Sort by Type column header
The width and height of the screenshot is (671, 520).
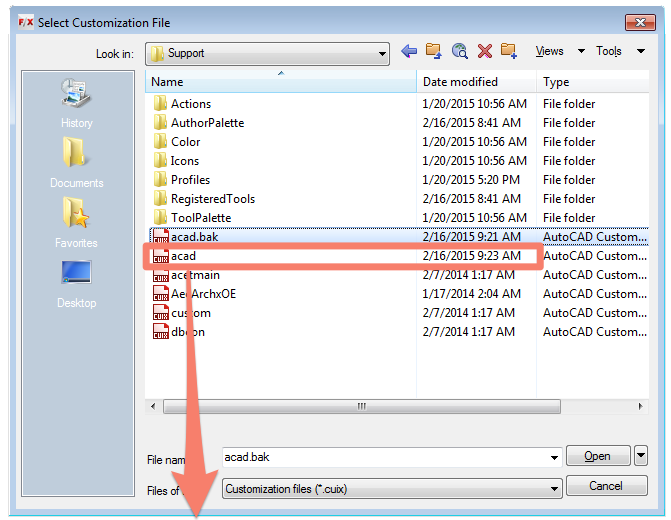[x=593, y=81]
